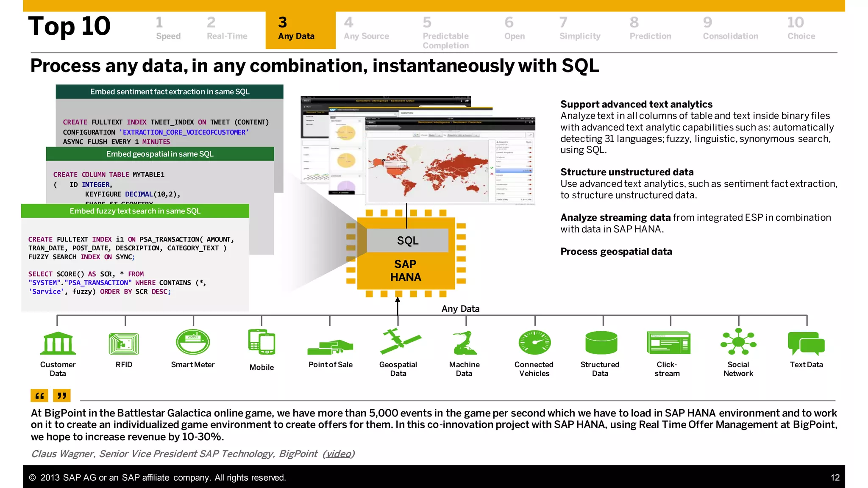Screen dimensions: 868x488
Task: Click the 'Analyze streaming data' bold text
Action: point(615,217)
